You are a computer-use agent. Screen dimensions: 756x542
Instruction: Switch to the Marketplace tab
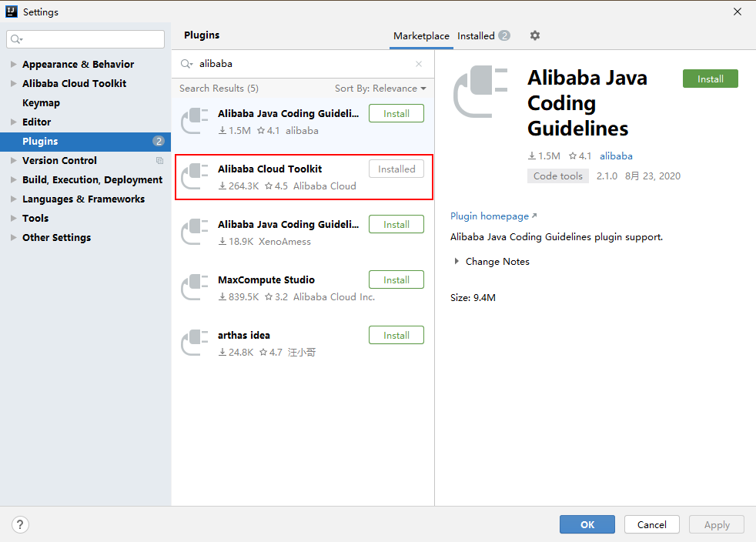[421, 36]
